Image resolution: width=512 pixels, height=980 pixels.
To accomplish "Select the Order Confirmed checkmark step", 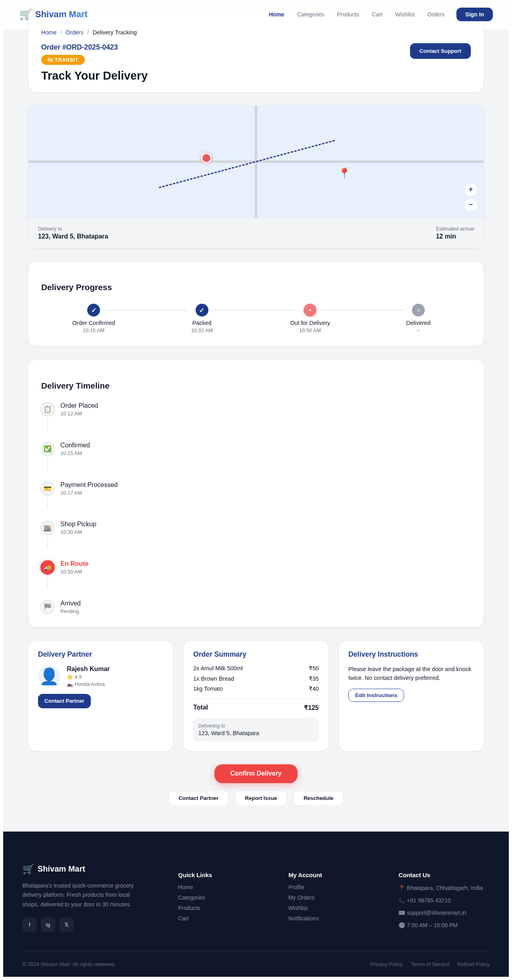I will (x=94, y=310).
